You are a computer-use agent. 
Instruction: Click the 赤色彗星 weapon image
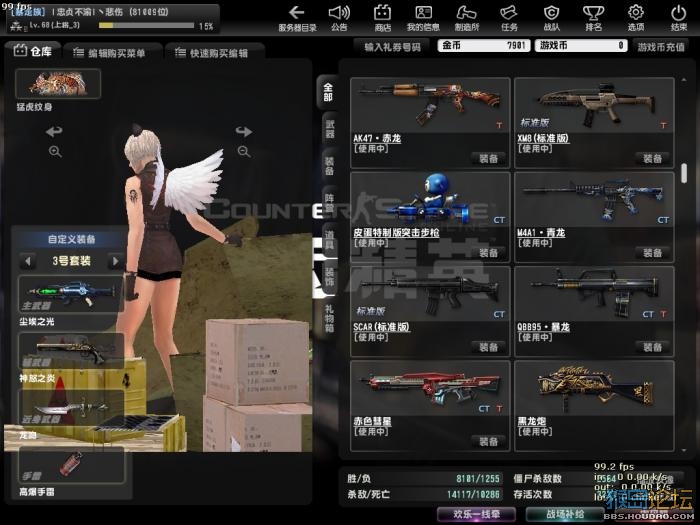click(x=430, y=388)
